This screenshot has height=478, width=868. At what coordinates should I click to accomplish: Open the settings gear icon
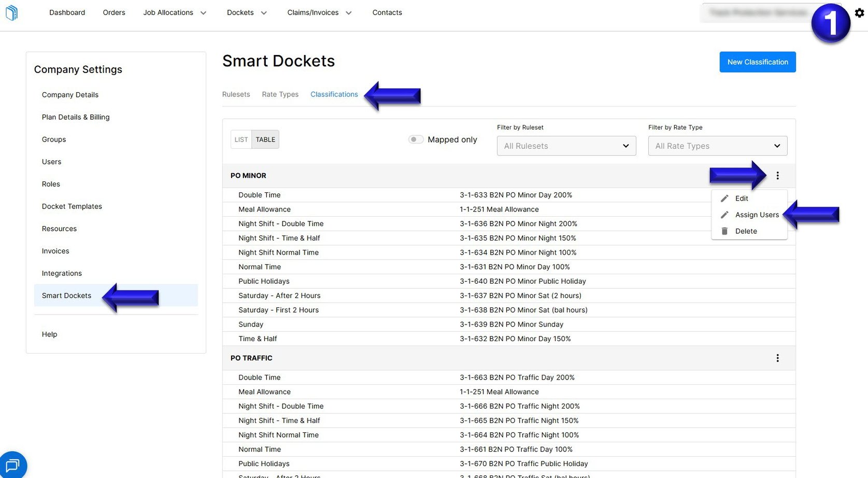(x=859, y=13)
